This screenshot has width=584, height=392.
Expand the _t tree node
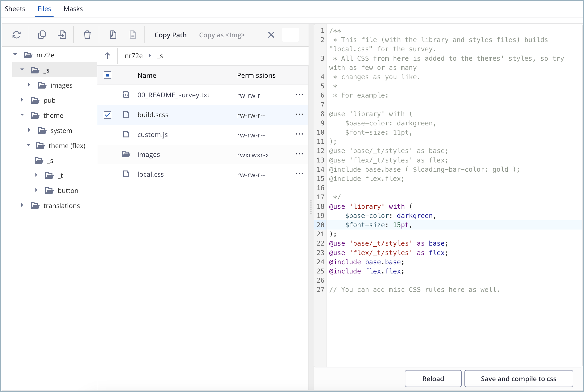[x=36, y=175]
